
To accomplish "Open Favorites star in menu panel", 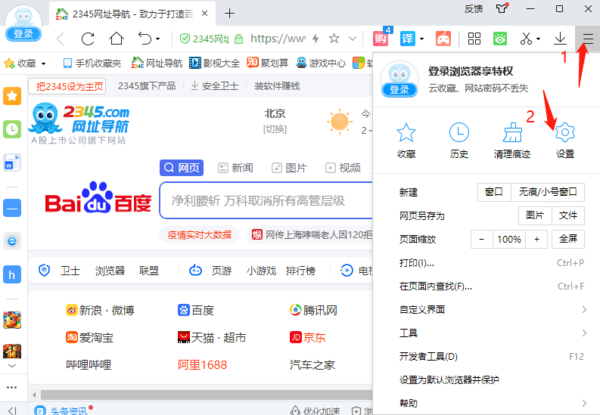I will [x=406, y=137].
